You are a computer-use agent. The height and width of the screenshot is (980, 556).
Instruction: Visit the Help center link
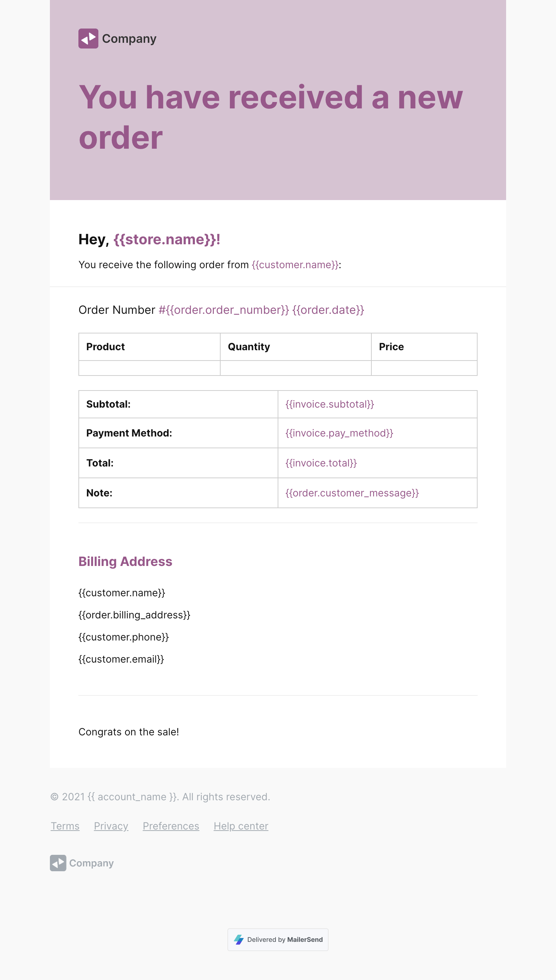pos(241,826)
